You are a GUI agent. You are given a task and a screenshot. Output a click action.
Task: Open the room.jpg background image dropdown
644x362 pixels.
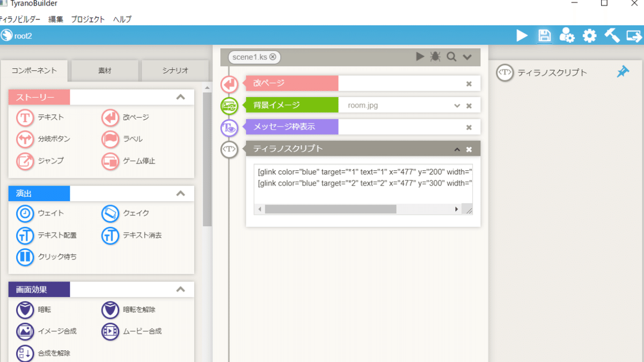tap(457, 106)
